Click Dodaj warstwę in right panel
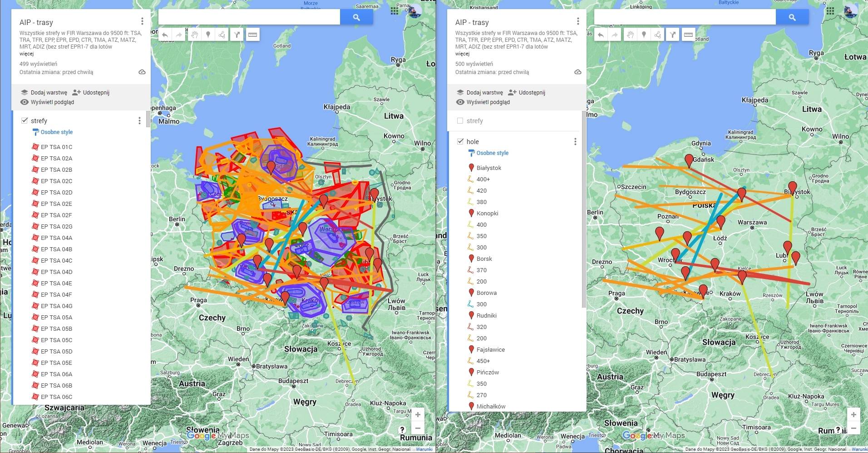This screenshot has width=868, height=453. (480, 92)
